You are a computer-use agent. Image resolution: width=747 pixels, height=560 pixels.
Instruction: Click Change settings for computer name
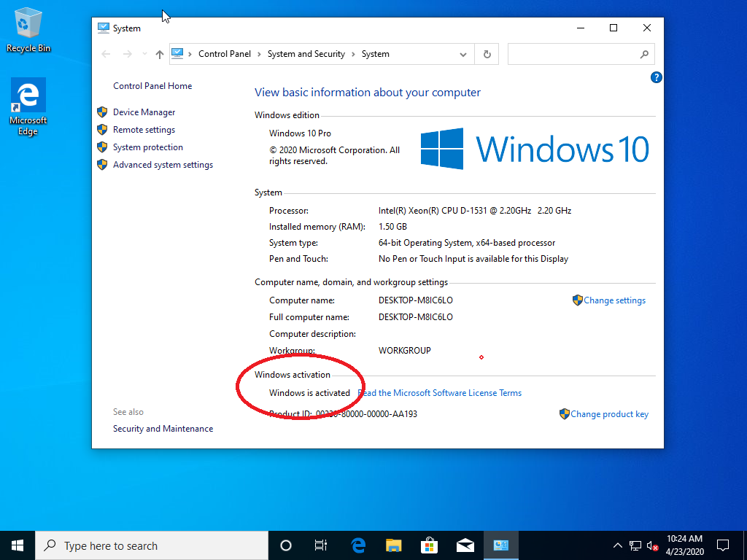click(614, 300)
